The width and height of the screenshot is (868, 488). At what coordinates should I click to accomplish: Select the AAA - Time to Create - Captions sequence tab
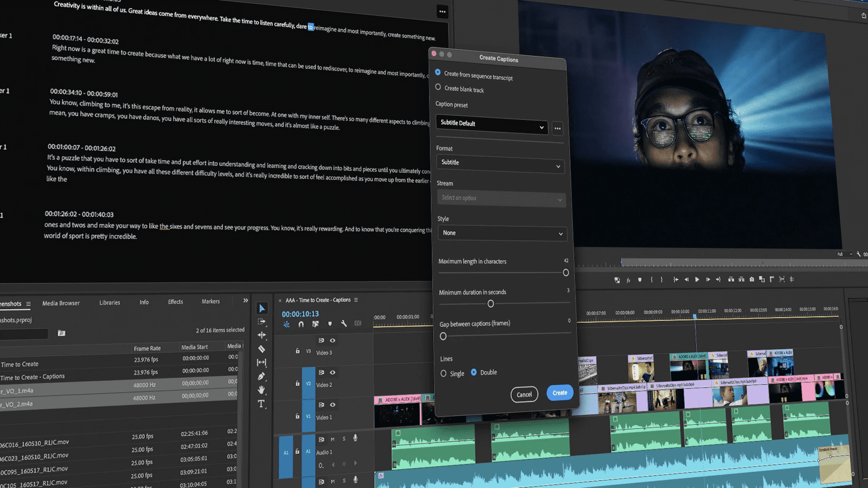[318, 300]
